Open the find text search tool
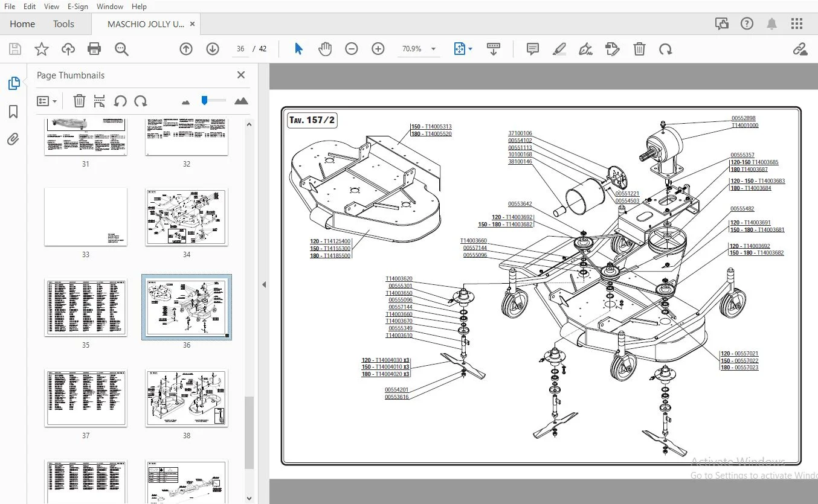This screenshot has width=818, height=504. 121,49
